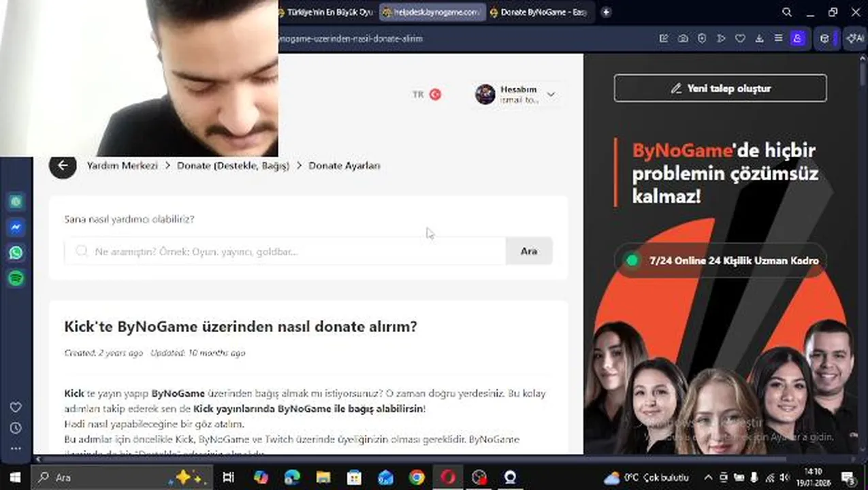
Task: Open the Windows Start menu
Action: (x=15, y=477)
